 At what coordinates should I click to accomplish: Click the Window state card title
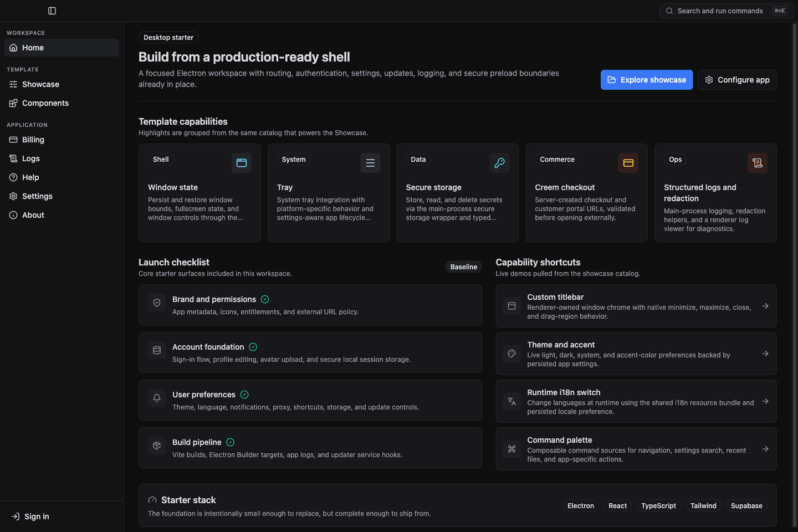click(173, 187)
